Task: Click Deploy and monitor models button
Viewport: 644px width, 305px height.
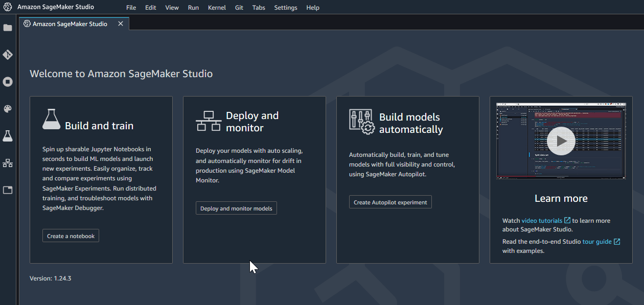Action: [x=236, y=208]
